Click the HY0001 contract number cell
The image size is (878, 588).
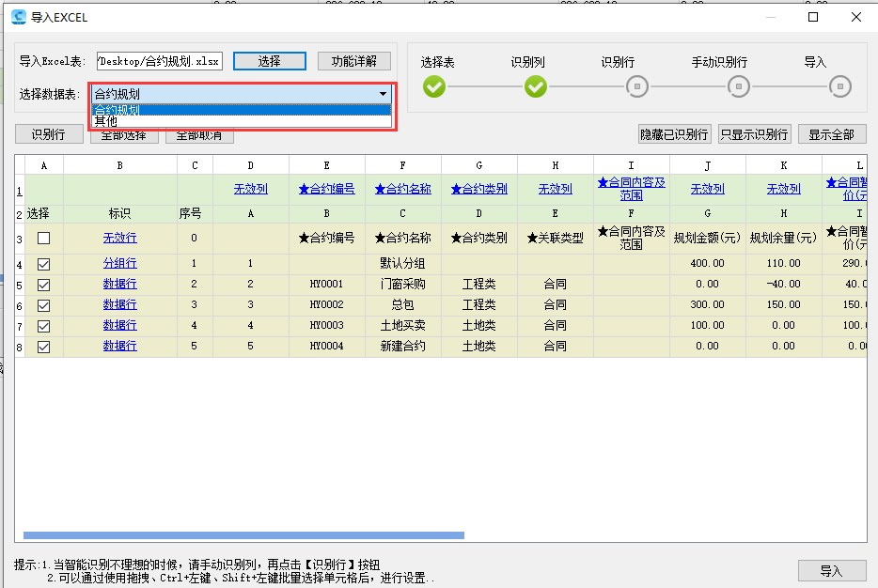click(x=327, y=285)
